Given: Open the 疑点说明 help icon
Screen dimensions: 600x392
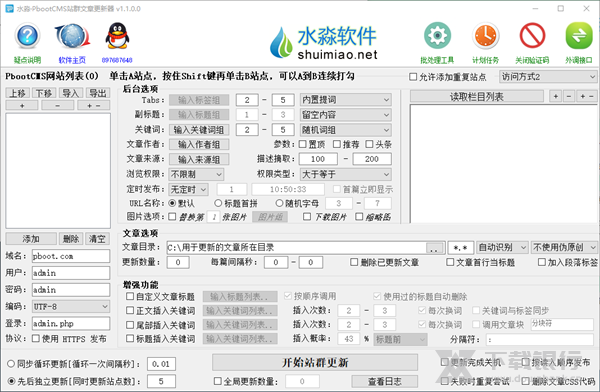Looking at the screenshot, I should 27,36.
